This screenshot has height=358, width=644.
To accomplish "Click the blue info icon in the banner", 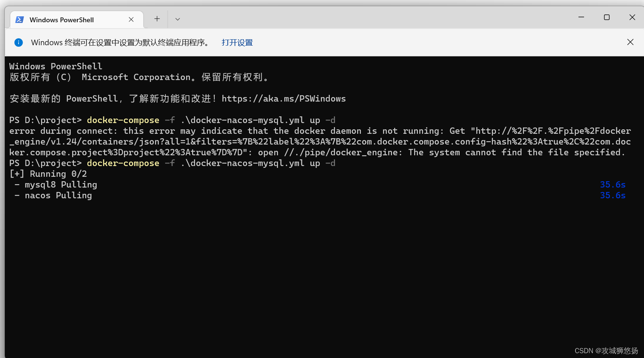I will pyautogui.click(x=19, y=42).
